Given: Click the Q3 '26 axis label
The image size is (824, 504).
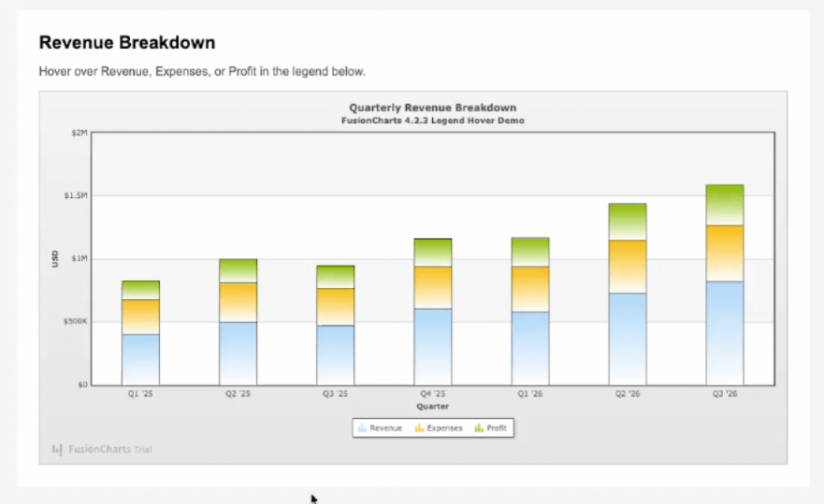Looking at the screenshot, I should pos(725,394).
